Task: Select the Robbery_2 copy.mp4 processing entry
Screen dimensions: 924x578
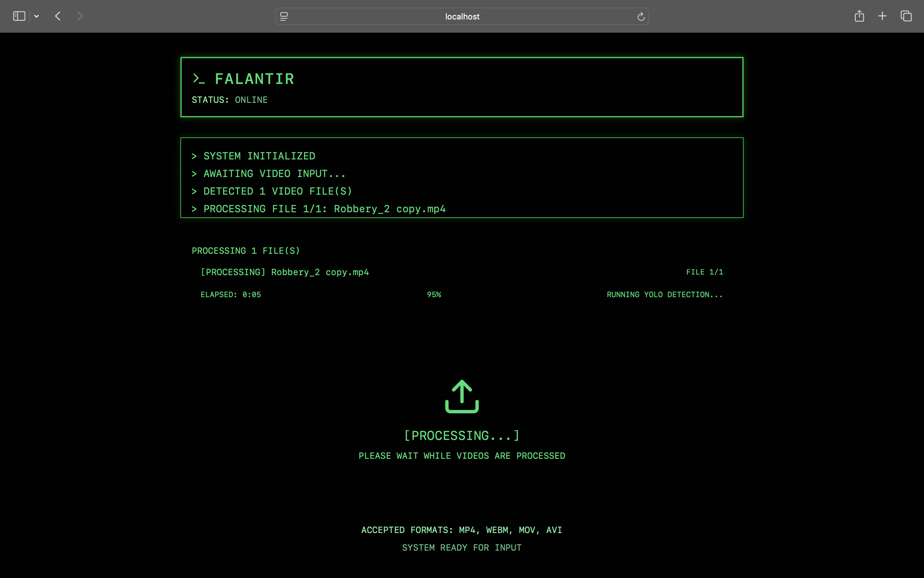Action: [284, 272]
